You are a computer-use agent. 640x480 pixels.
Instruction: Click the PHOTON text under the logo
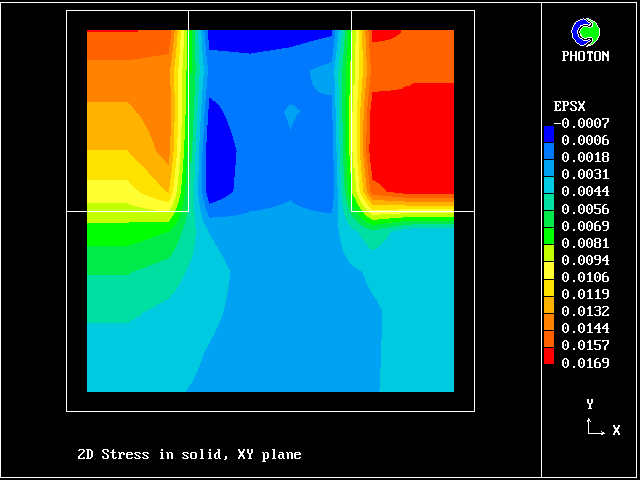pos(585,57)
